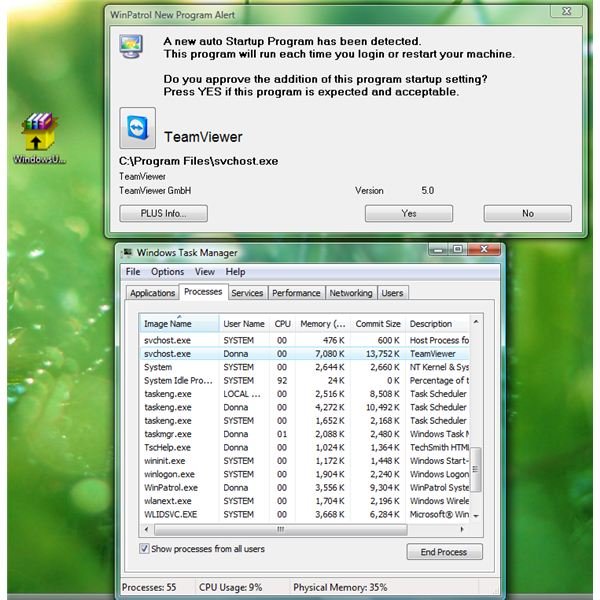Select the taskmgr.exe process row
600x600 pixels.
(x=304, y=434)
